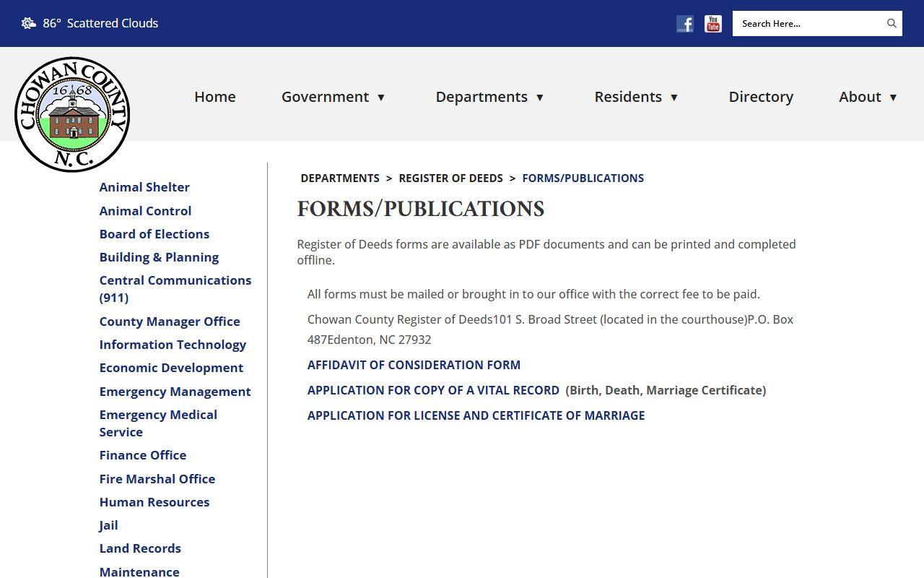Screen dimensions: 924x578
Task: Click '(Birth, Death, Marriage Certificate)' text
Action: [x=666, y=390]
